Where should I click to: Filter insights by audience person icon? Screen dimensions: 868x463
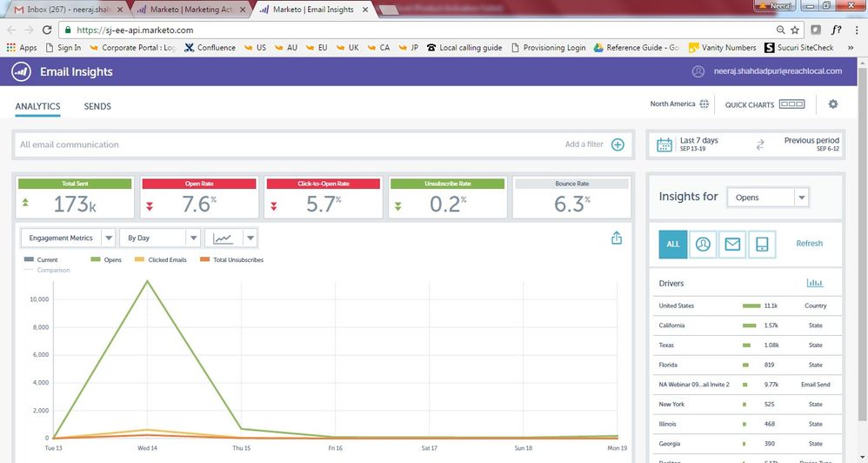click(x=703, y=245)
